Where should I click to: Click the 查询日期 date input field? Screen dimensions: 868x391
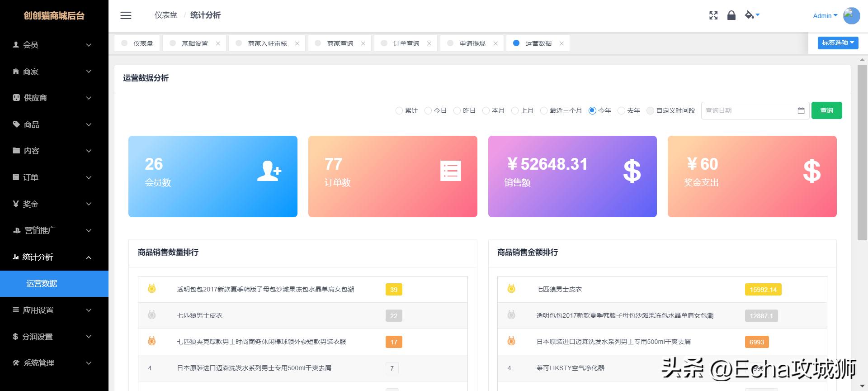(755, 110)
